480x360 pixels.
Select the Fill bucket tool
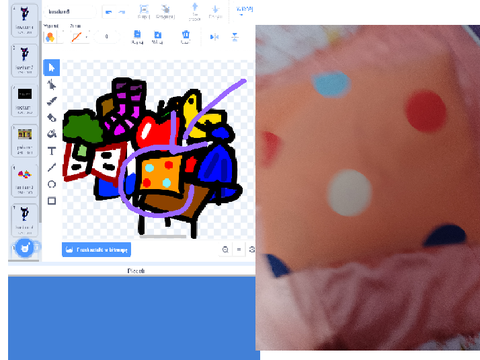coord(51,134)
